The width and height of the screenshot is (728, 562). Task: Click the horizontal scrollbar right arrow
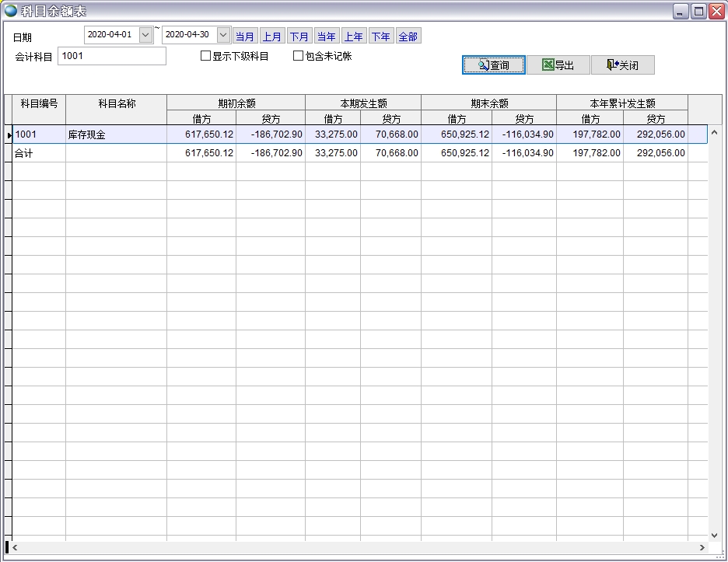pyautogui.click(x=702, y=548)
